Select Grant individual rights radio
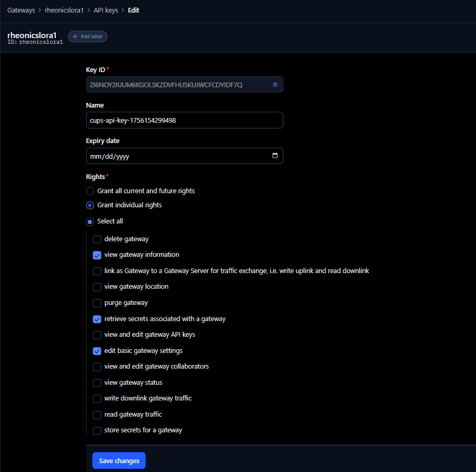 point(90,205)
